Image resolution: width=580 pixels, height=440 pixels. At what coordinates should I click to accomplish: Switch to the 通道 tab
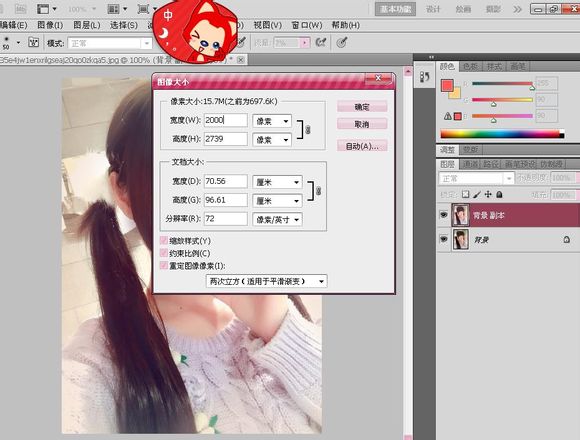point(470,164)
